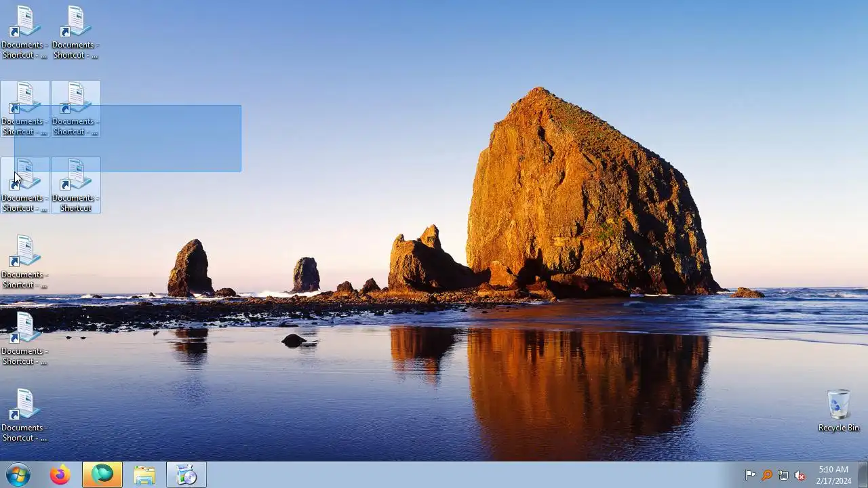
Task: Open the software installer box-and-disc taskbar icon
Action: point(186,475)
